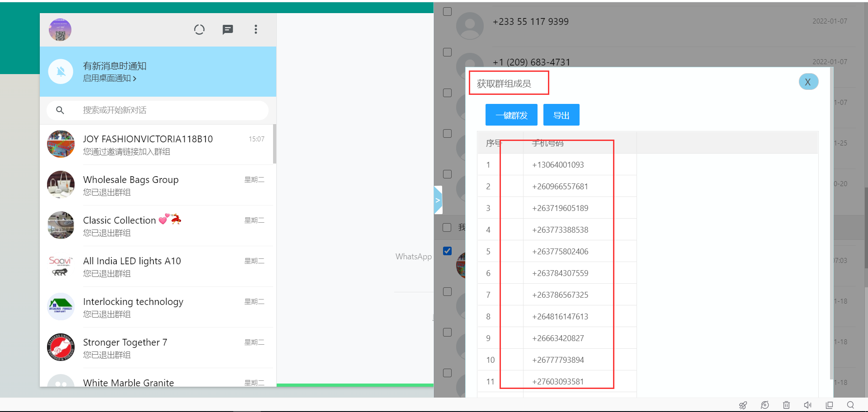Click the muted notification bell icon
This screenshot has width=868, height=412.
tap(61, 71)
